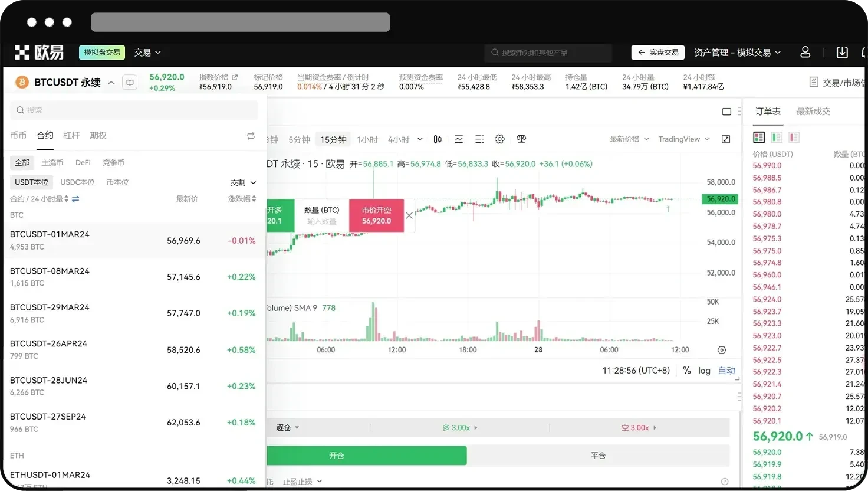Viewport: 868px width, 491px height.
Task: Select the candlestick style icon
Action: (436, 139)
